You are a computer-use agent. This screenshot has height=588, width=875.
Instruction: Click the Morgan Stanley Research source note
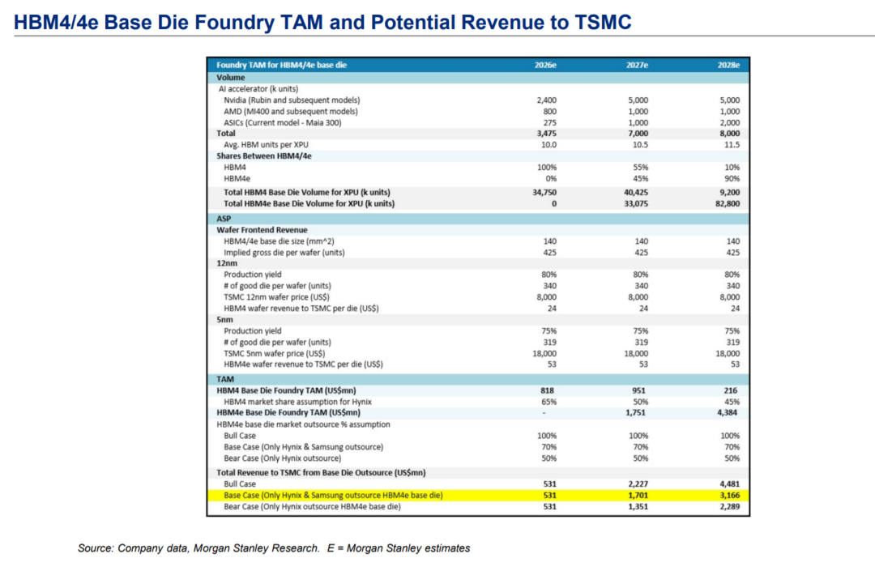click(x=274, y=548)
